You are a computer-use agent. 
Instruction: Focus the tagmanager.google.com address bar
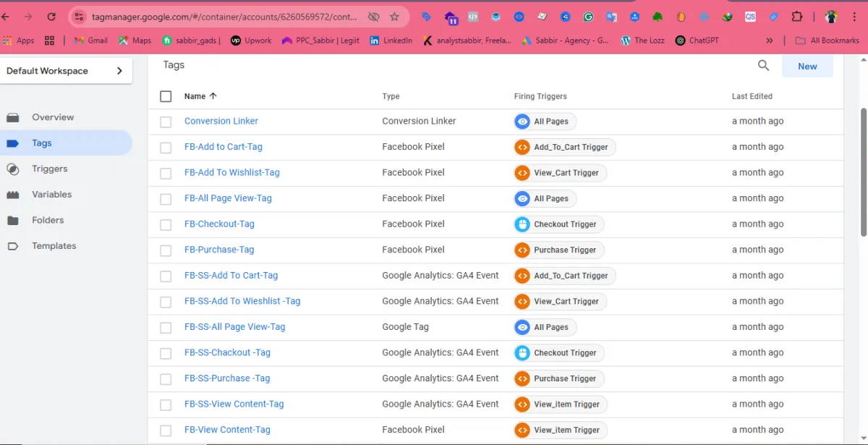(x=226, y=17)
